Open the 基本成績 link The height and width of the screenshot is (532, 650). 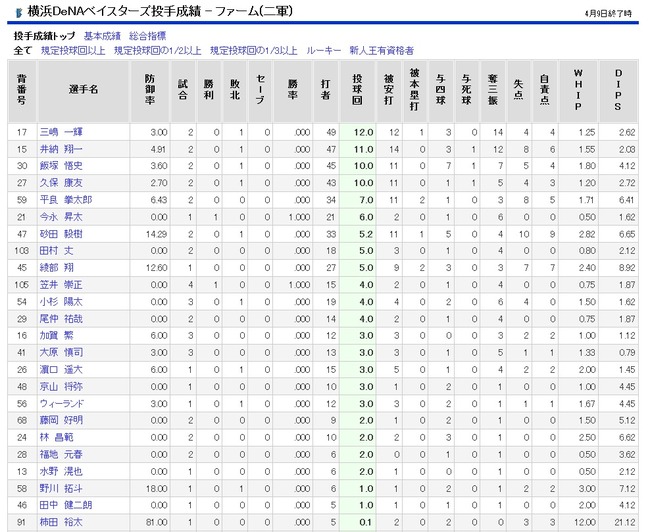pos(102,36)
